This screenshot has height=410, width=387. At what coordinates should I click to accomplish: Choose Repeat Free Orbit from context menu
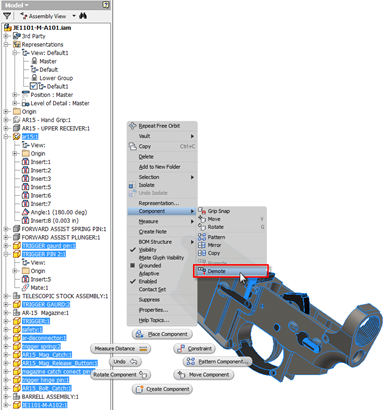coord(162,126)
